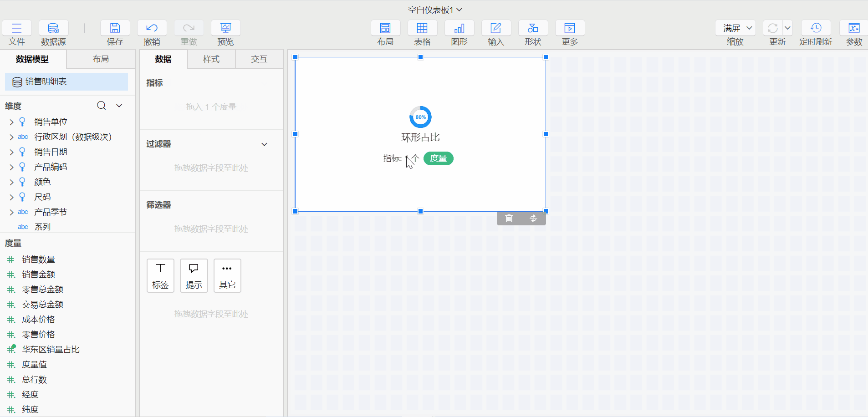Click the 其它 other button

click(227, 276)
